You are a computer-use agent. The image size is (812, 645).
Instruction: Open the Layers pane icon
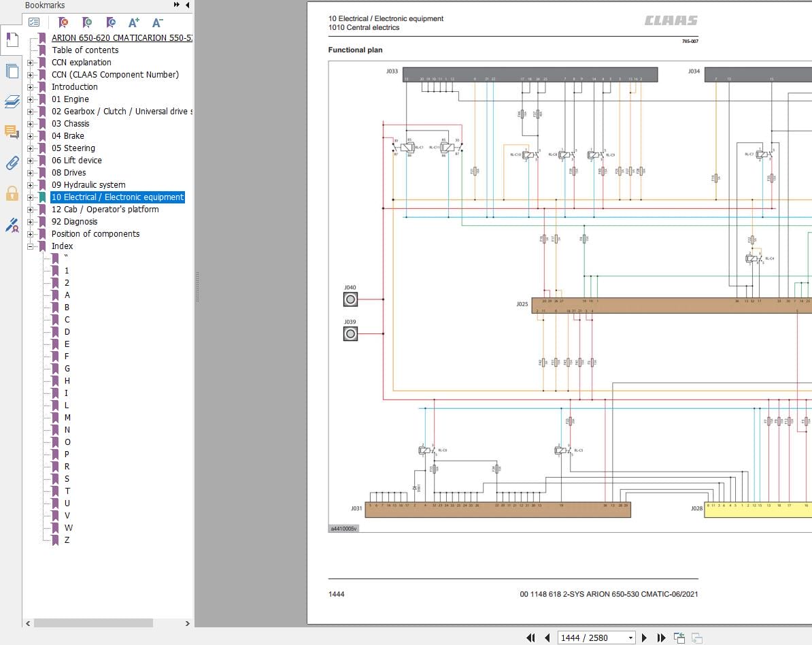12,101
